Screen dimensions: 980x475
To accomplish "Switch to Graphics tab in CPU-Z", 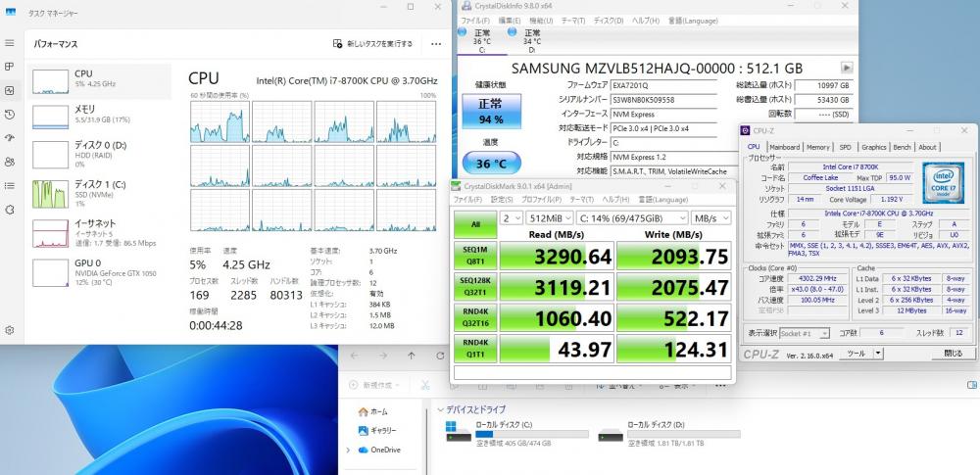I will 874,147.
